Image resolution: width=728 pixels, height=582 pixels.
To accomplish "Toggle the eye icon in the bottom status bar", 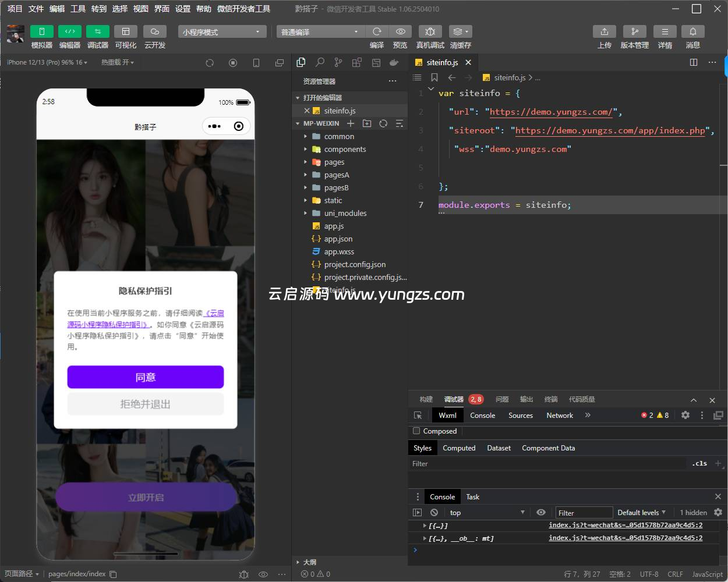I will pos(263,574).
